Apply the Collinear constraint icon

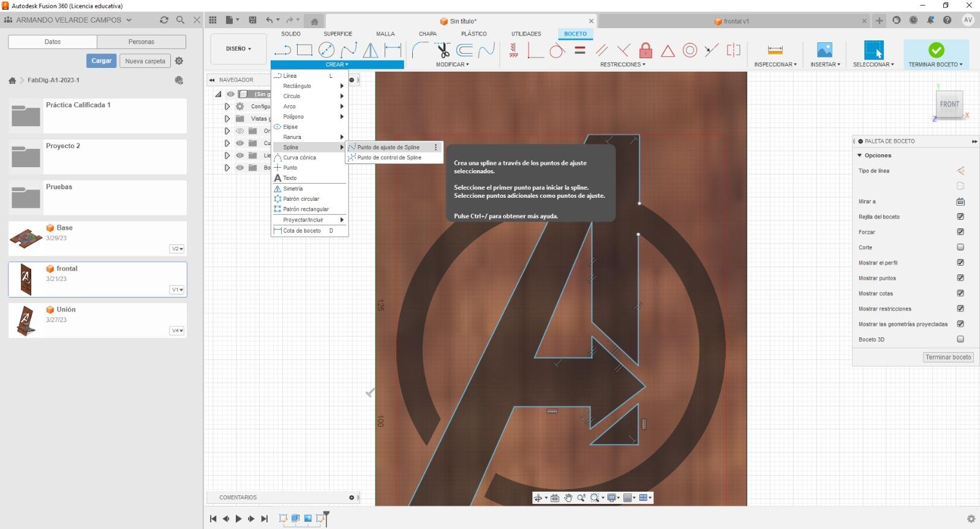pyautogui.click(x=711, y=50)
